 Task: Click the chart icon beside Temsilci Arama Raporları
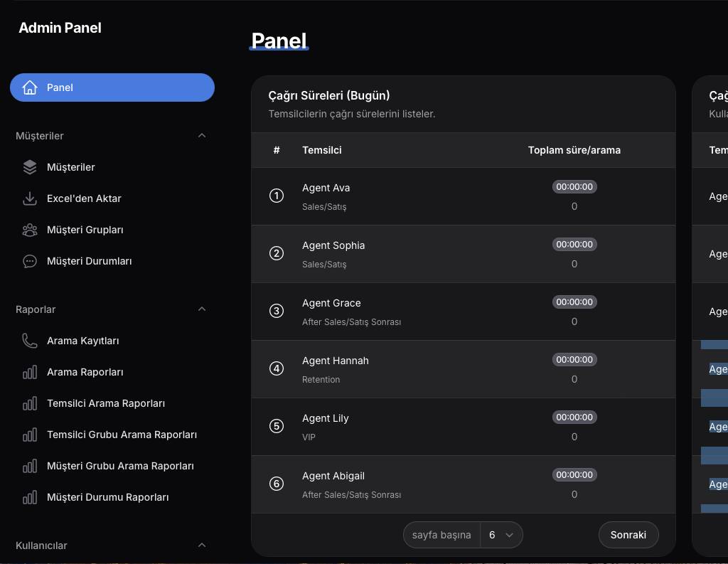click(x=30, y=403)
